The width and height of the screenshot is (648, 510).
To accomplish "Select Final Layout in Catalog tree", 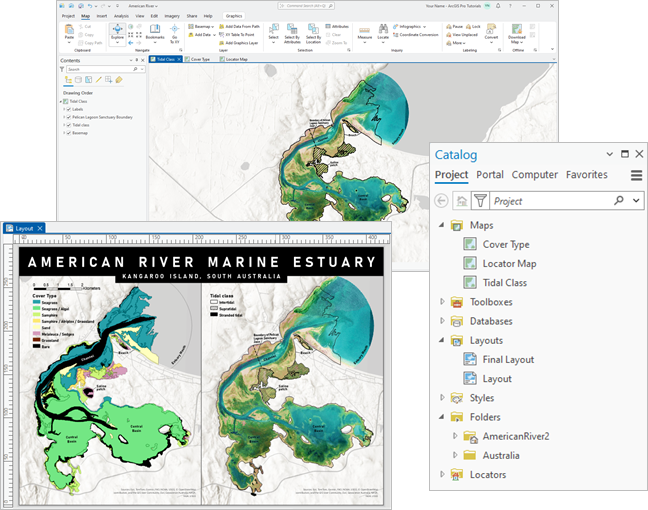I will tap(508, 360).
